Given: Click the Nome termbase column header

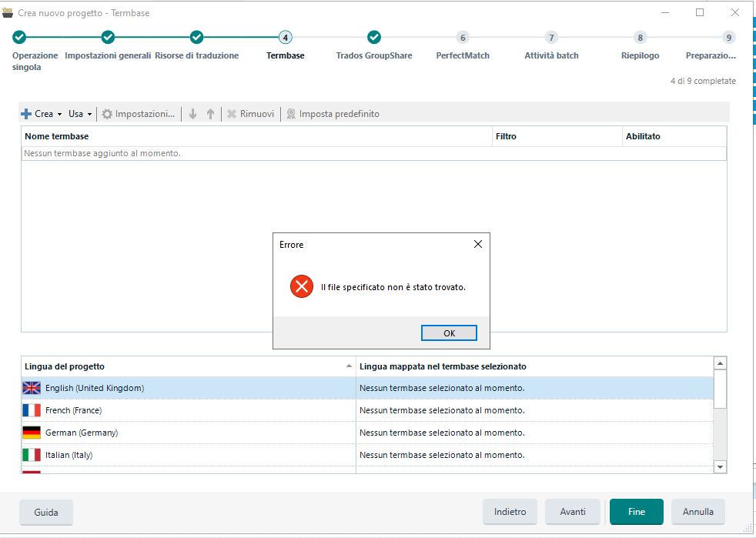Looking at the screenshot, I should point(256,136).
